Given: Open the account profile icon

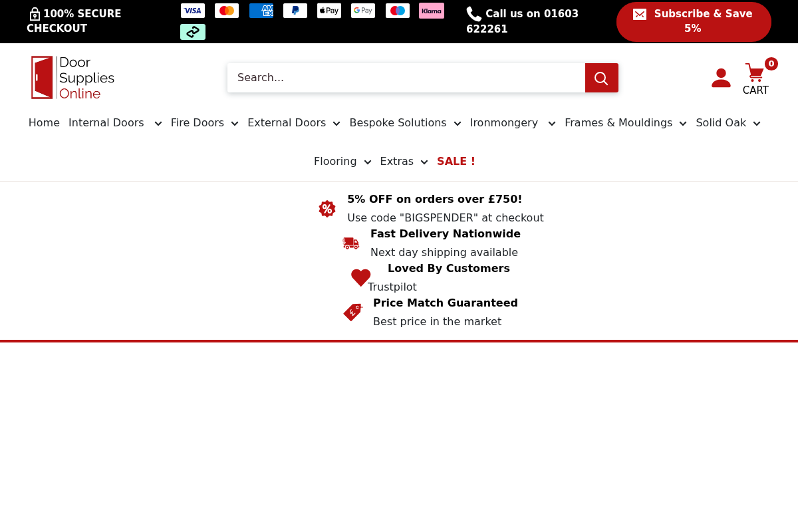Looking at the screenshot, I should tap(721, 78).
